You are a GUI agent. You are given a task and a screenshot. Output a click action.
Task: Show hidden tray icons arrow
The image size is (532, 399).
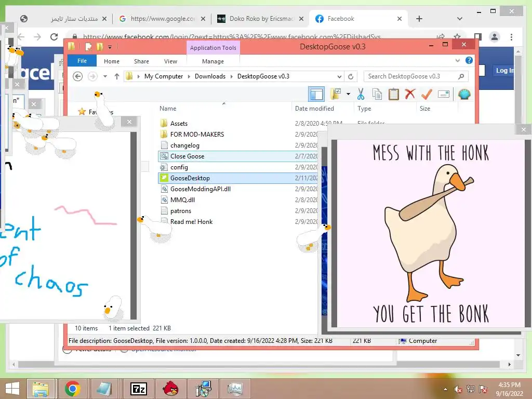pyautogui.click(x=445, y=389)
